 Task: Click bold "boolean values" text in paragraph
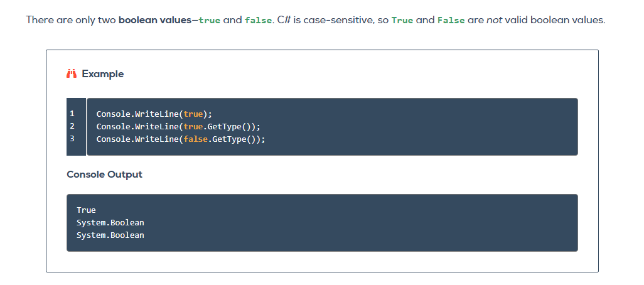tap(155, 20)
